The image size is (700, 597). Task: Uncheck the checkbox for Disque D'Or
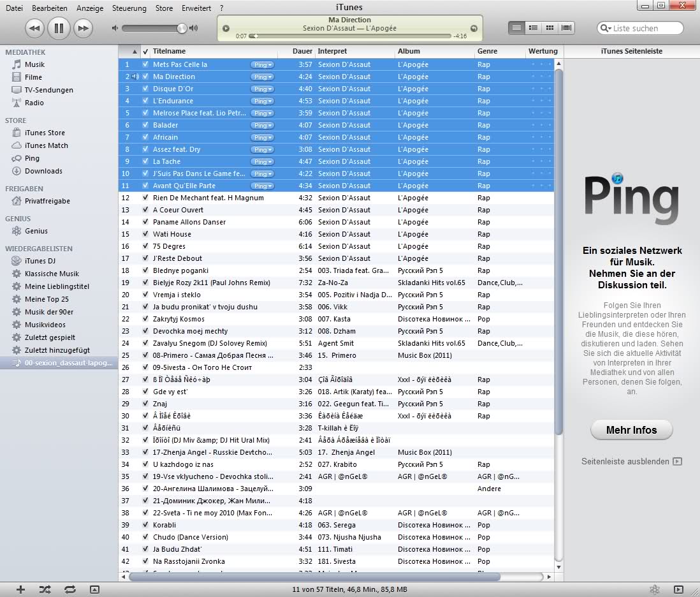[145, 89]
